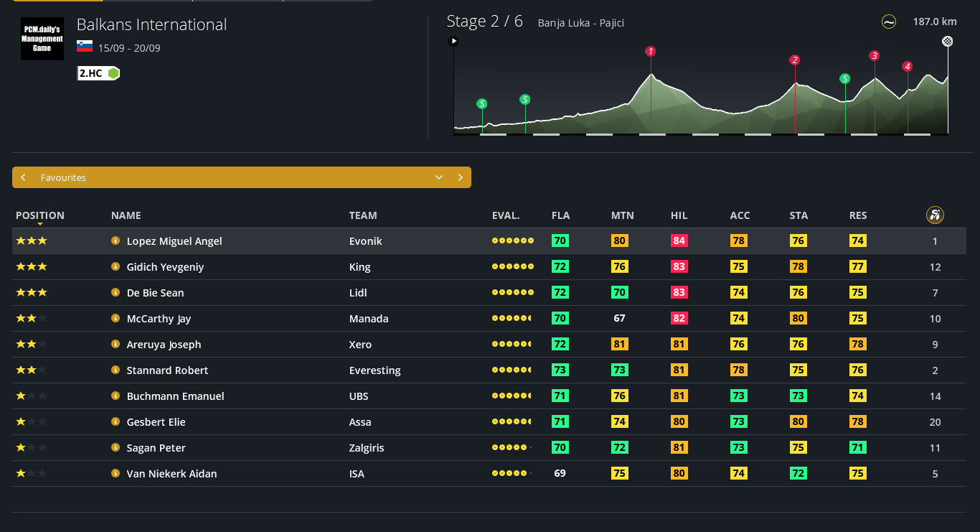980x532 pixels.
Task: Click the Slovenia flag icon
Action: 85,47
